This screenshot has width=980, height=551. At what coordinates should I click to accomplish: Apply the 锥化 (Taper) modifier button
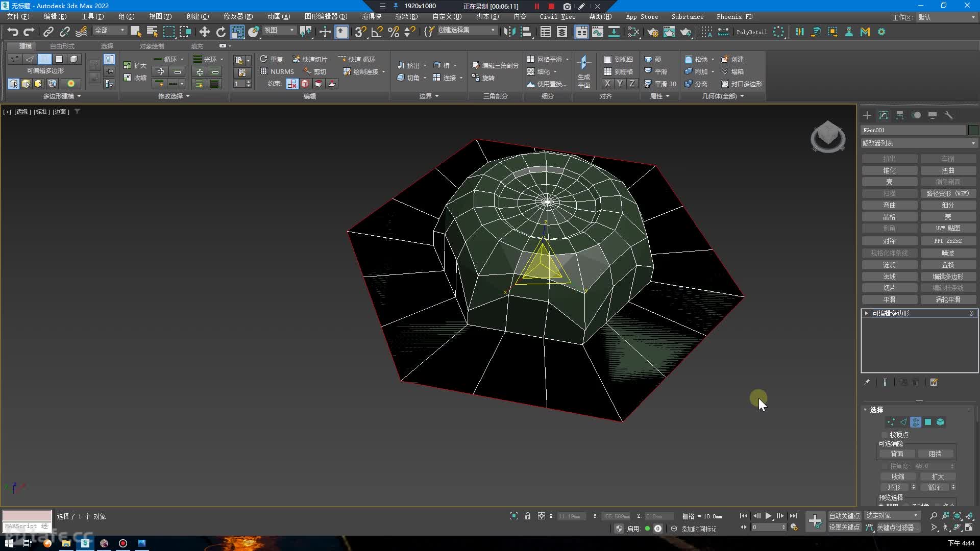click(x=889, y=170)
